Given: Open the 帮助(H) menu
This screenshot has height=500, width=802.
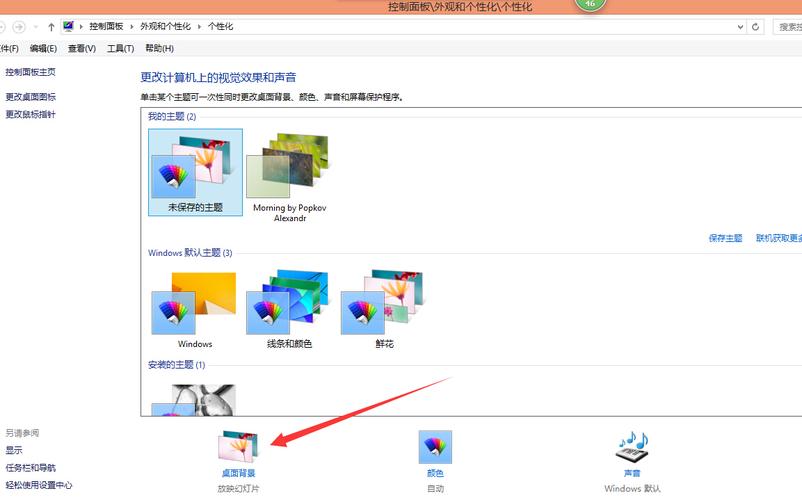Looking at the screenshot, I should [x=159, y=49].
